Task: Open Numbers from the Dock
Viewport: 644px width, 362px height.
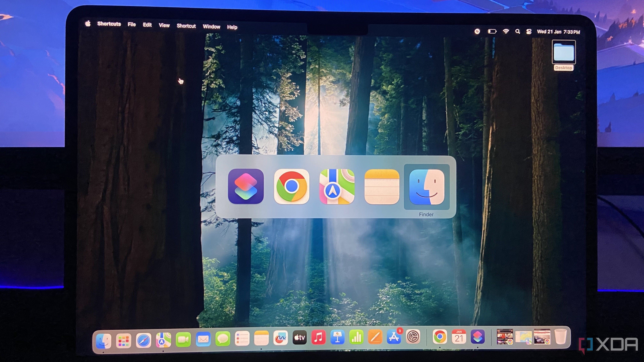Action: pos(356,337)
